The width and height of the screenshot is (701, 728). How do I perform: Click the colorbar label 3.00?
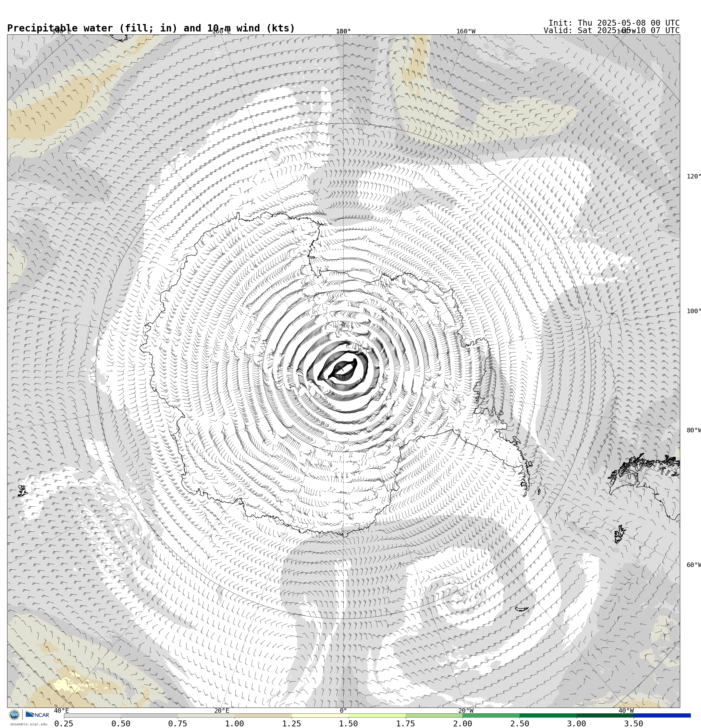pos(577,723)
